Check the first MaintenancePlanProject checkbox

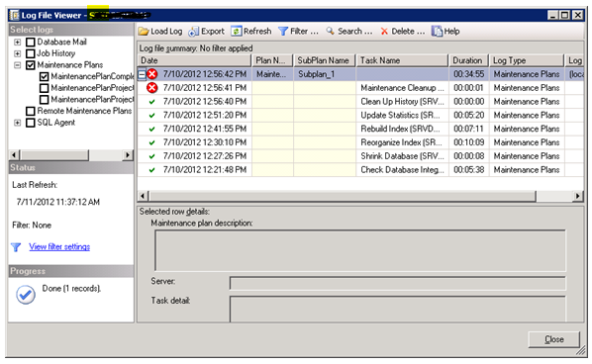coord(45,88)
